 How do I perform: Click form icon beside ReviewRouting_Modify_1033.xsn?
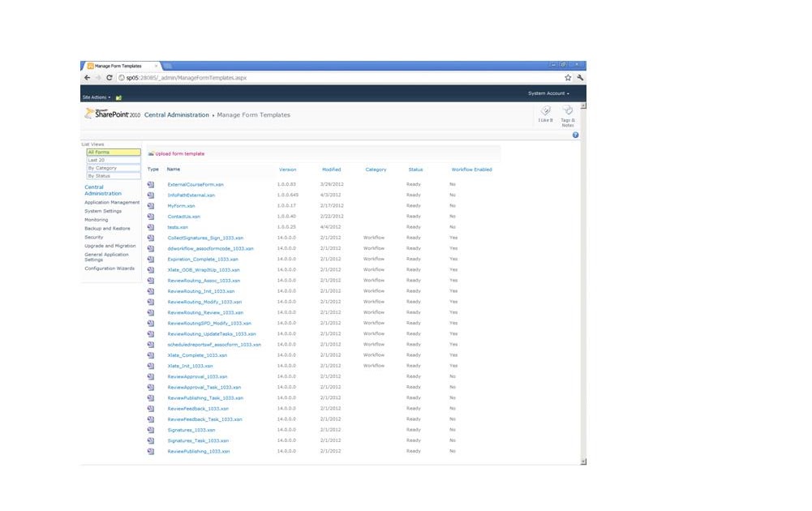click(151, 302)
